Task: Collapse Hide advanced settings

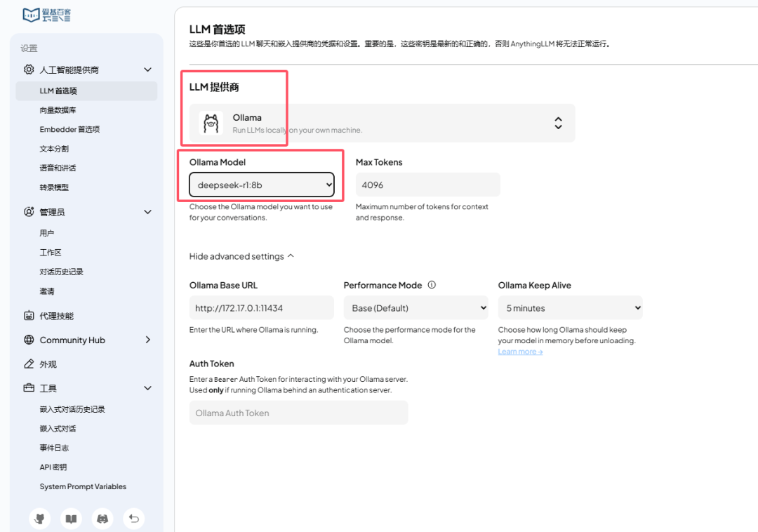Action: (x=241, y=256)
